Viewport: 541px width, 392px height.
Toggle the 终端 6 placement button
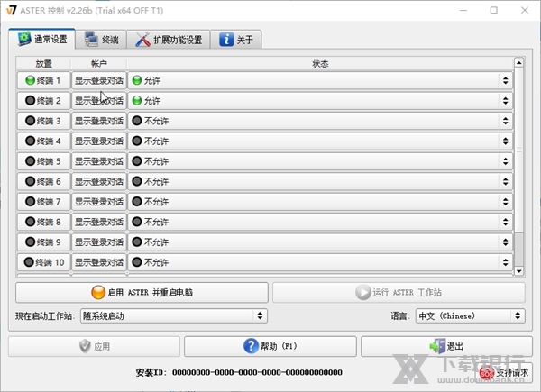click(x=43, y=181)
